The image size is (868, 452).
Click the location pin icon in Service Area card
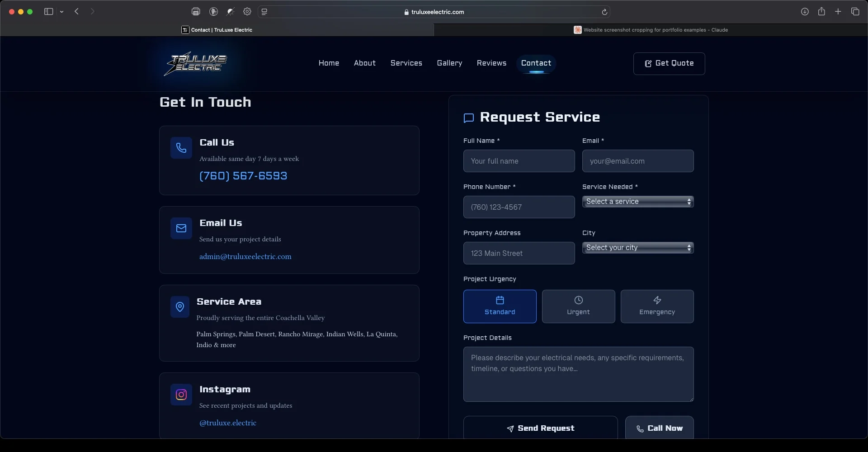point(180,307)
